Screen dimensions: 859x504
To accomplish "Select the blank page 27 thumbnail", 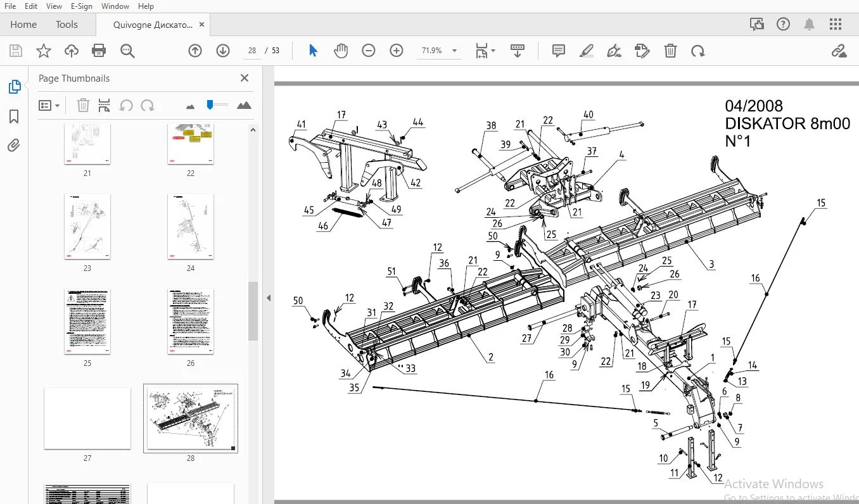I will click(x=87, y=419).
